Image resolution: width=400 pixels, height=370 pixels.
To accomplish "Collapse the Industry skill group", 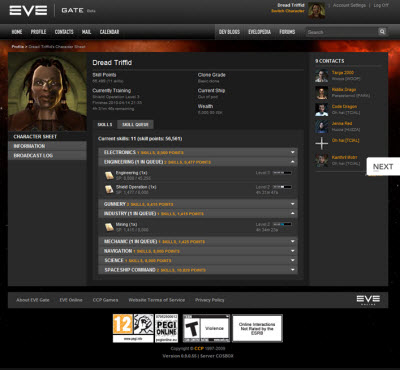I will point(198,213).
